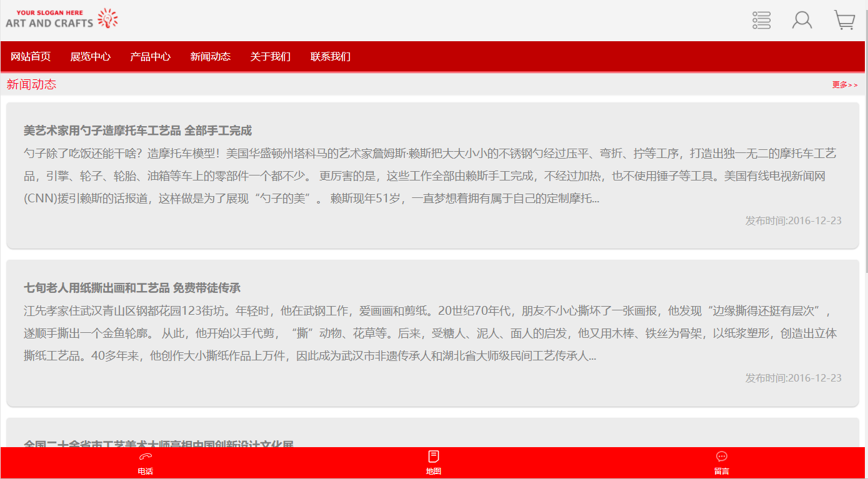Open article 美艺术家用勺子造摩托车工艺品
Viewport: 868px width, 479px height.
tap(137, 131)
